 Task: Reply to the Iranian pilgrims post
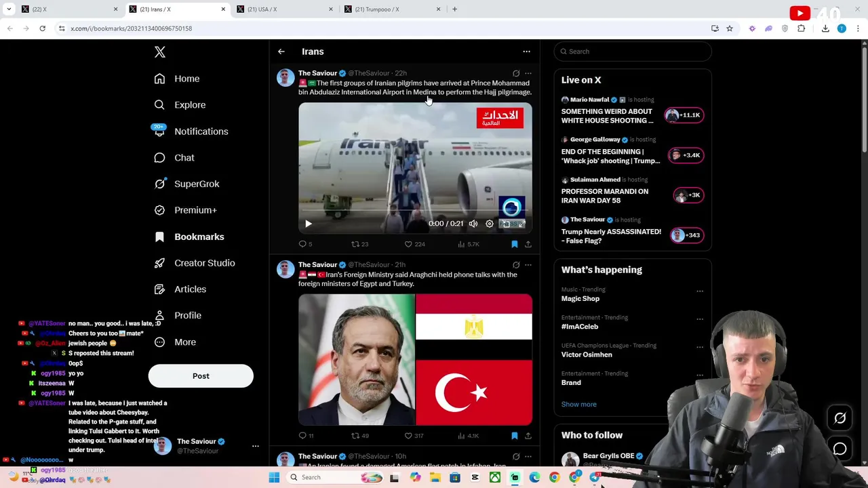point(306,244)
